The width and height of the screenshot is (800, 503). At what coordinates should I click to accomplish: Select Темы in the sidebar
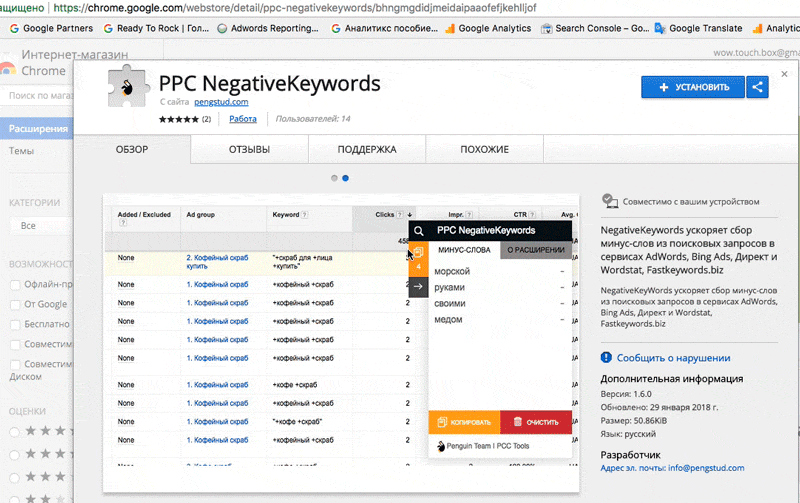point(21,150)
